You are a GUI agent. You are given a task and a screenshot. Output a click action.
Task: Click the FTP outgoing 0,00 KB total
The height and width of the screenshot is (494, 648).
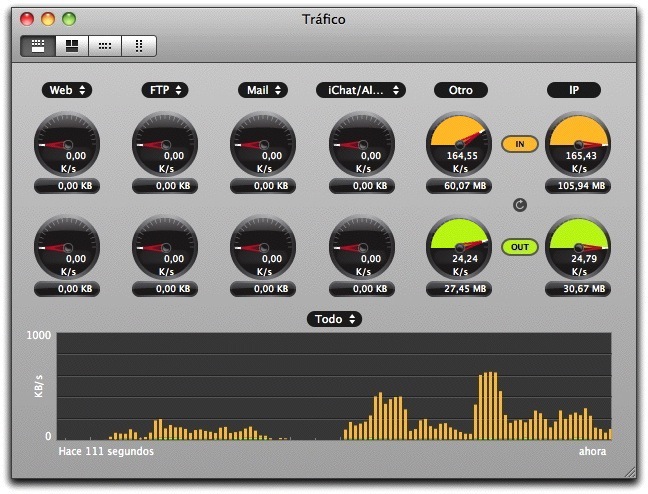click(x=165, y=289)
